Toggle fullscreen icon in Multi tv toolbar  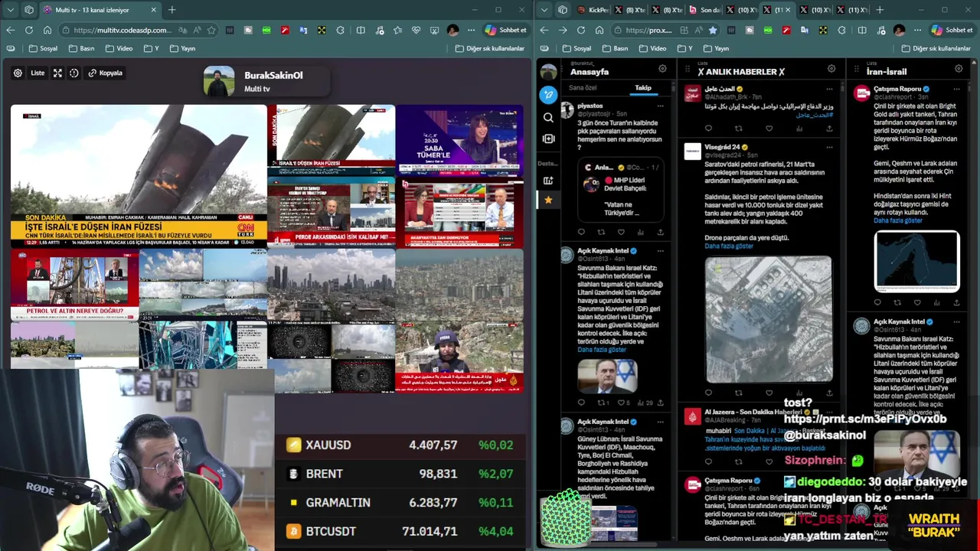point(57,73)
